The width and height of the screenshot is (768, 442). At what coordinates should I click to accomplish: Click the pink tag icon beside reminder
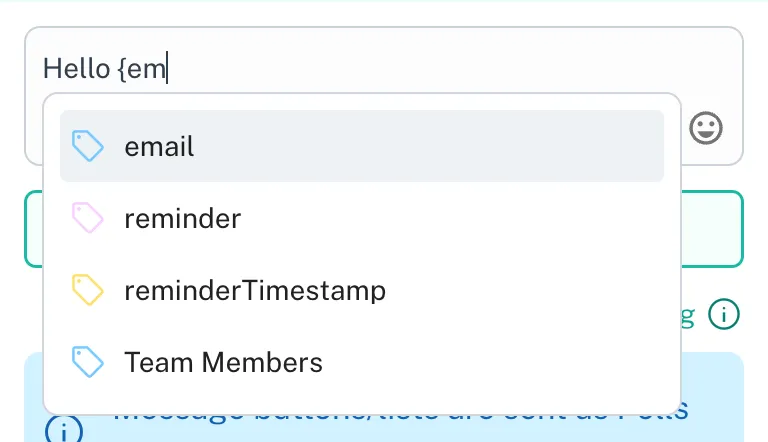[88, 218]
